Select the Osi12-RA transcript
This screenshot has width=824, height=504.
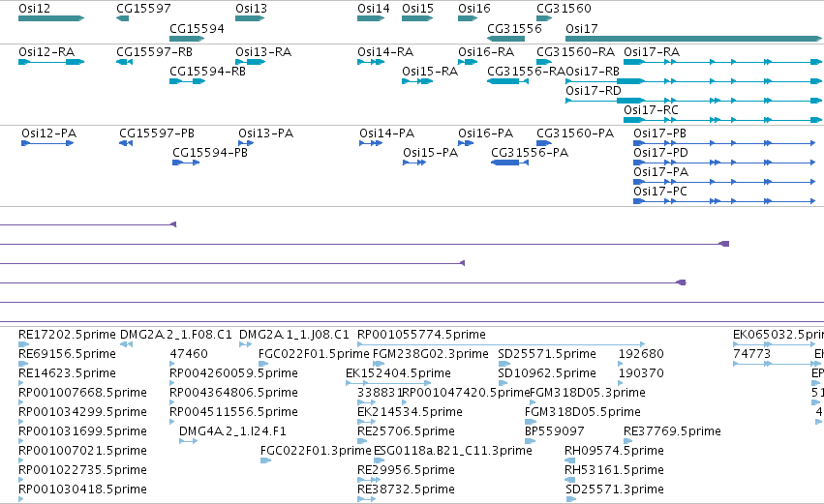pos(51,62)
